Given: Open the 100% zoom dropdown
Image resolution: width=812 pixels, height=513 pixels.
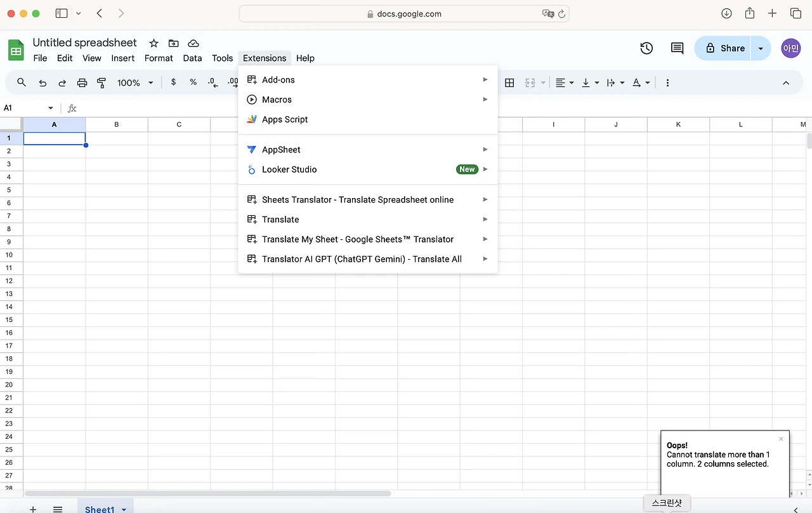Looking at the screenshot, I should point(135,83).
